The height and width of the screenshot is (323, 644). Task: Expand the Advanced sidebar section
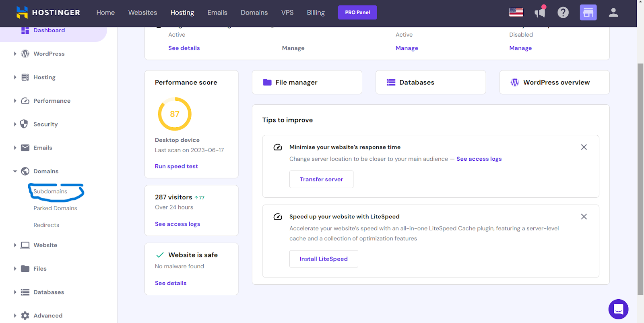point(15,316)
